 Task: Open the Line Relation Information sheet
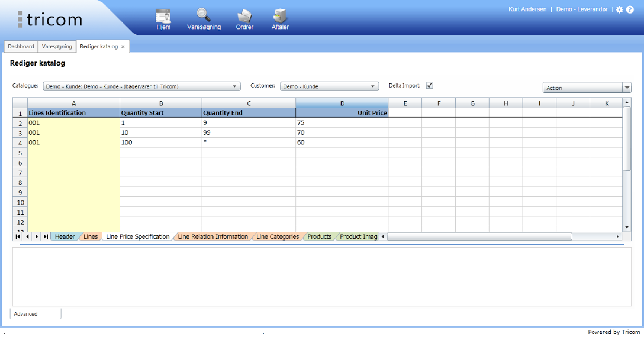click(x=212, y=236)
